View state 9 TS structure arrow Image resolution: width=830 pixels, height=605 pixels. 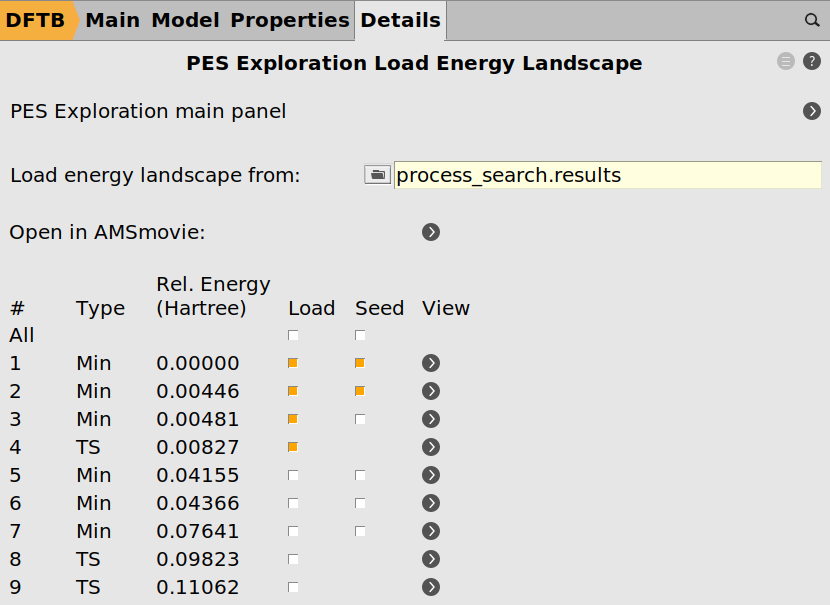point(431,587)
